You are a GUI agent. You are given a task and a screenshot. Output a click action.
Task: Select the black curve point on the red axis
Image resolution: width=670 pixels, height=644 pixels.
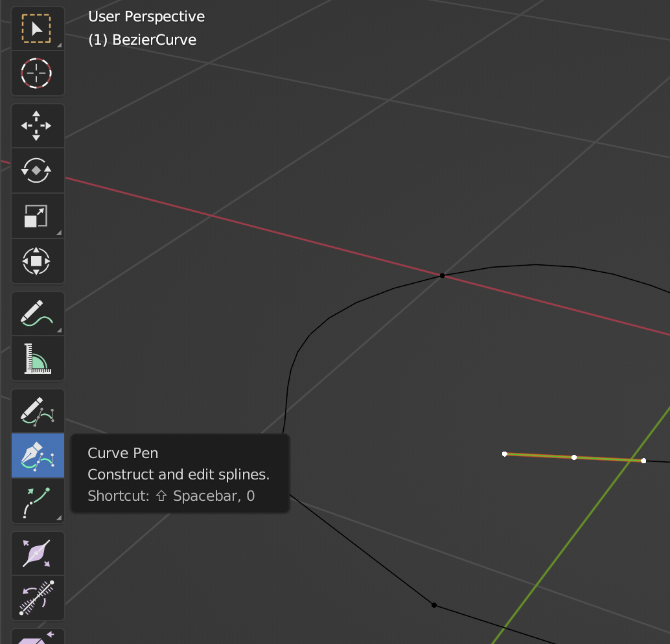coord(443,275)
